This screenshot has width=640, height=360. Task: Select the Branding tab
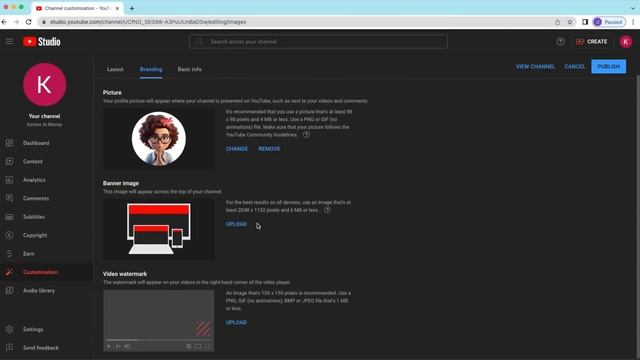click(x=151, y=69)
